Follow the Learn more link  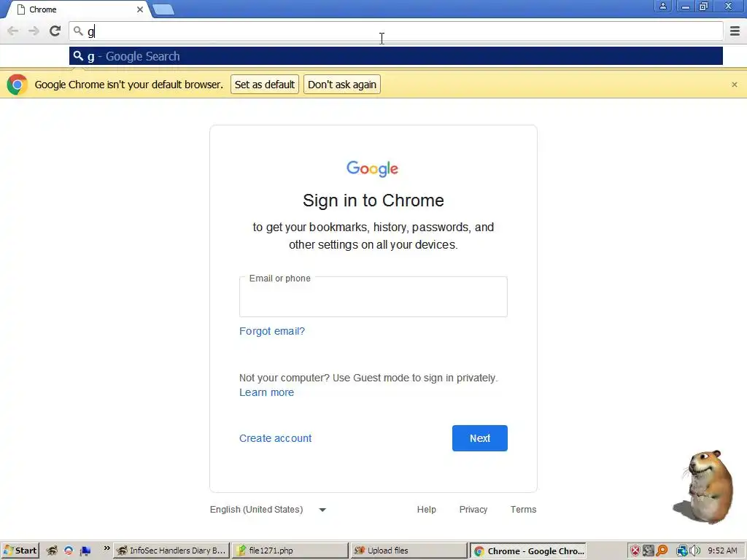click(266, 392)
